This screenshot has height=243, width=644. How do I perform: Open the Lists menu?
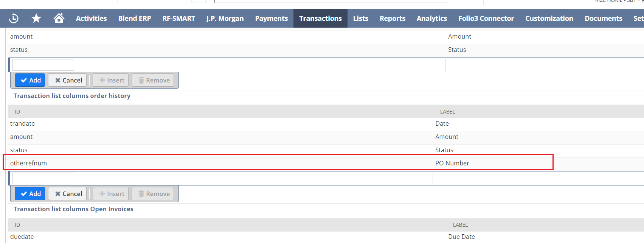[360, 18]
